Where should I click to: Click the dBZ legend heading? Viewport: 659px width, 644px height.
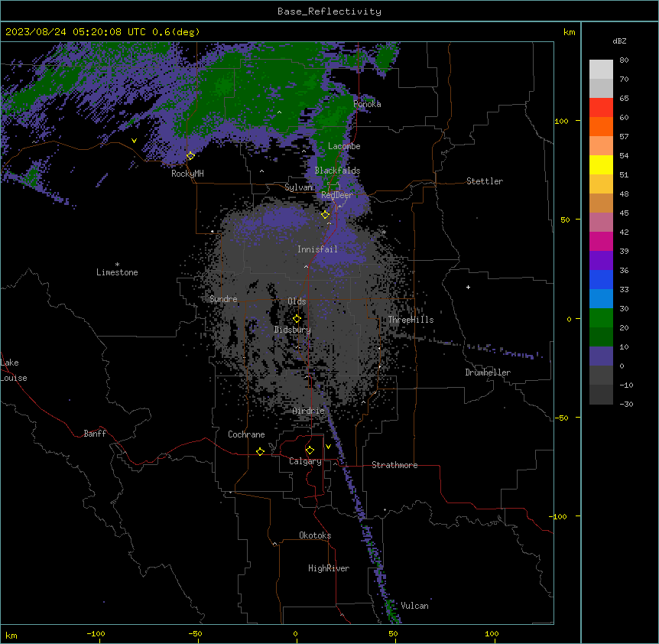pos(619,41)
